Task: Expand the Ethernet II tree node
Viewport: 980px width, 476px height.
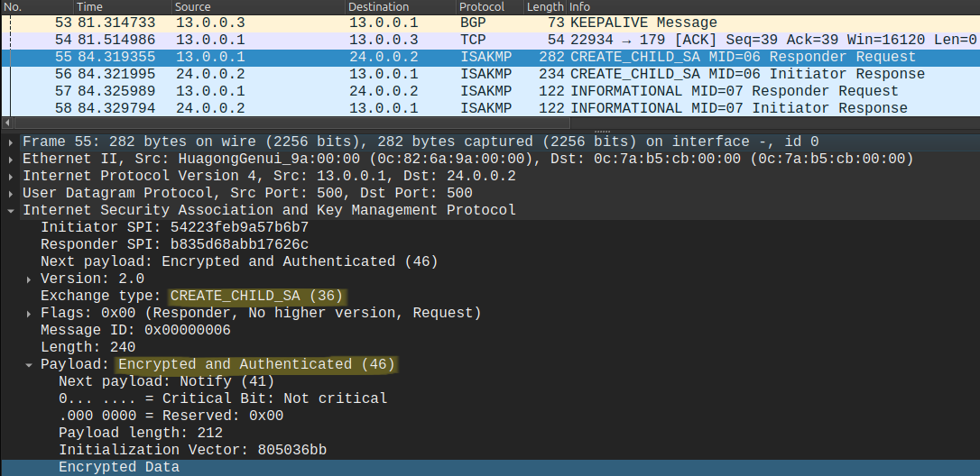Action: (11, 160)
